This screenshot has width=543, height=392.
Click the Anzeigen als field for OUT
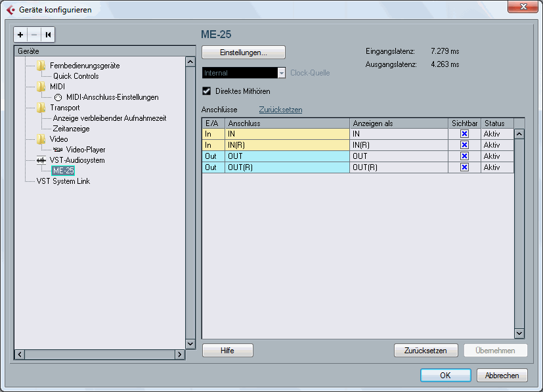(x=399, y=156)
